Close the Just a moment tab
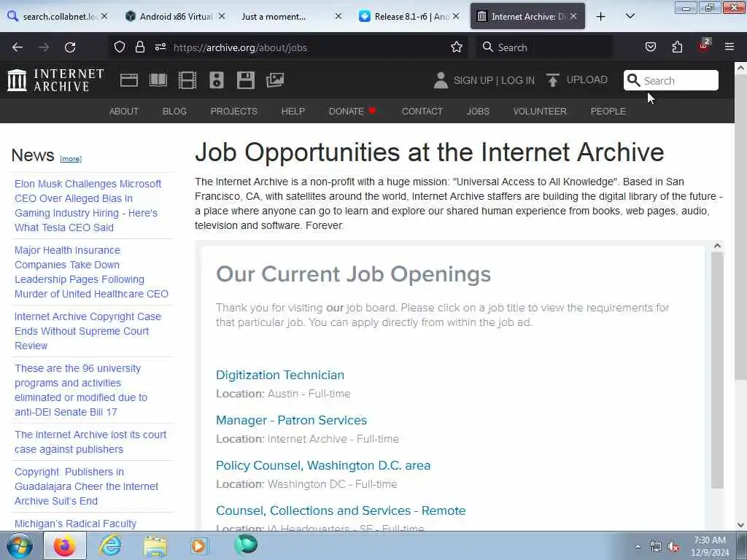Screen dimensions: 747x560 [x=338, y=16]
